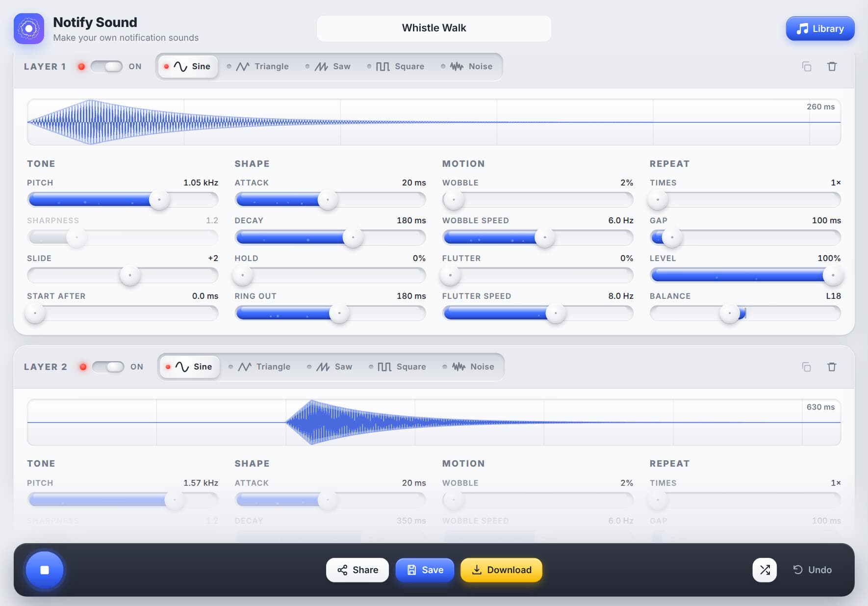Screen dimensions: 868x606
Task: Click the Layer 1 Decay slider
Action: click(330, 237)
